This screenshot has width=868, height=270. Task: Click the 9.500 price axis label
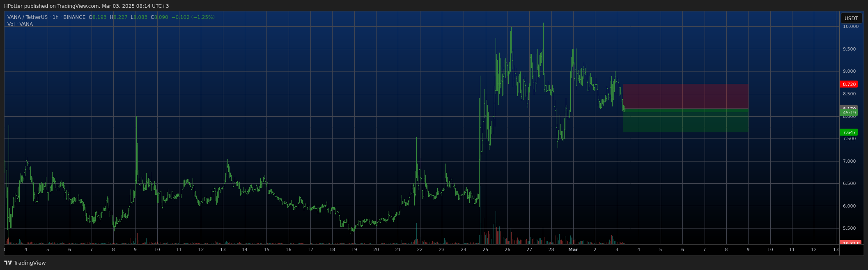point(849,49)
